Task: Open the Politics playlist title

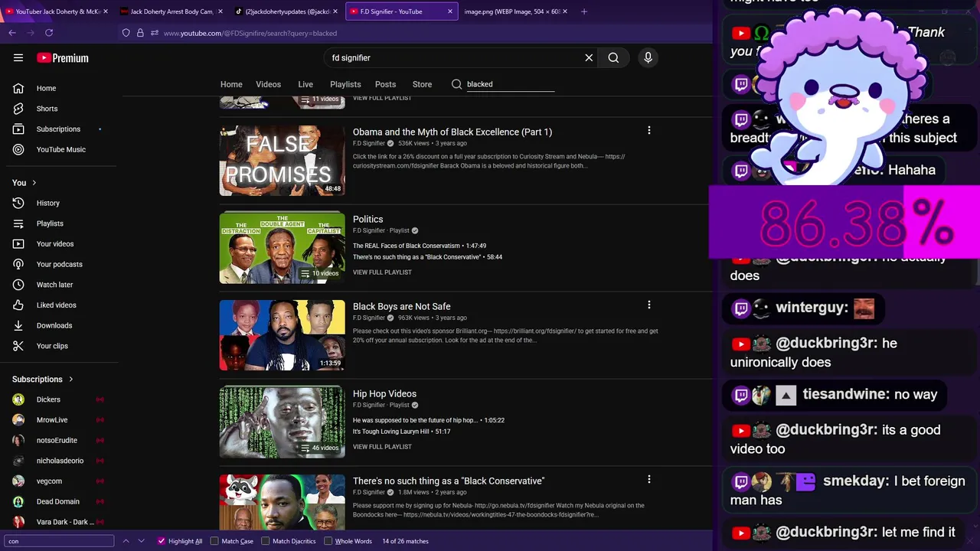Action: (368, 219)
